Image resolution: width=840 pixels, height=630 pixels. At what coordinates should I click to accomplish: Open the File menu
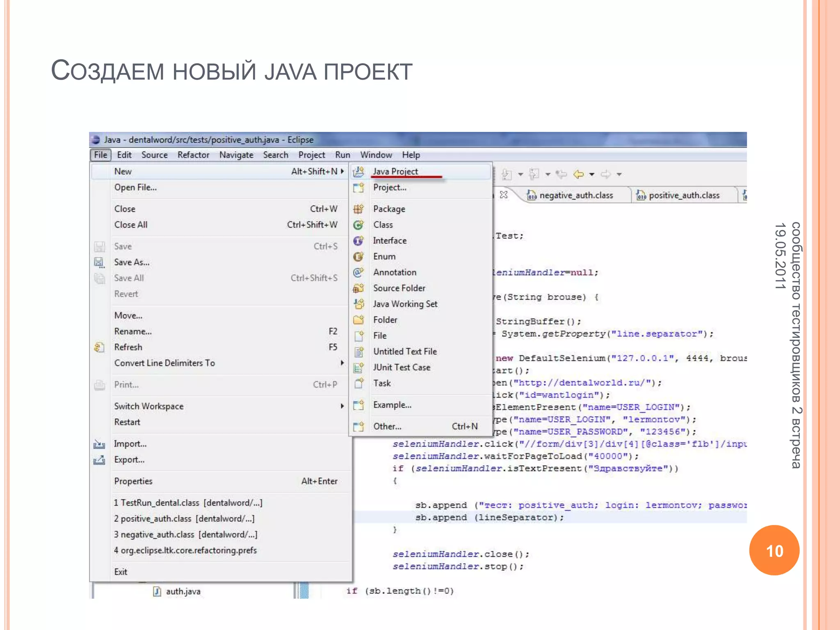(x=100, y=155)
